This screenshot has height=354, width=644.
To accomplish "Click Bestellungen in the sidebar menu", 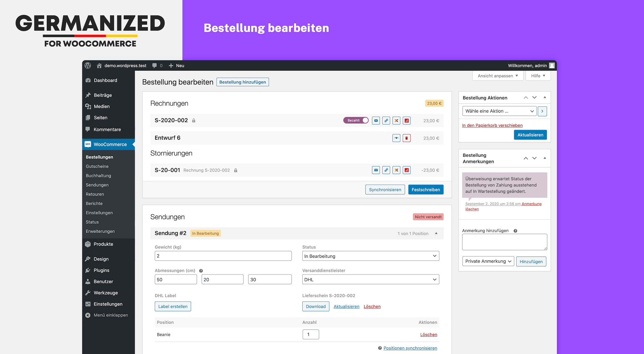I will [x=100, y=156].
